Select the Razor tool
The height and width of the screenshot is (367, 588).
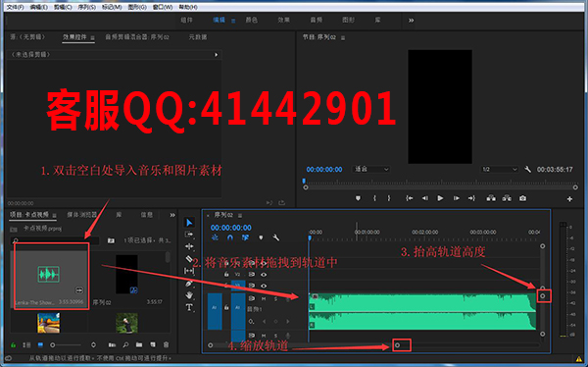pyautogui.click(x=189, y=259)
